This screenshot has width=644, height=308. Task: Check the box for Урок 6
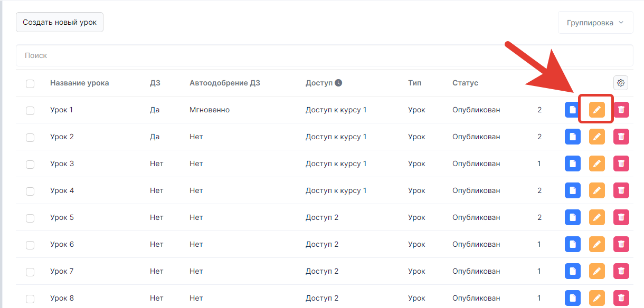pos(30,245)
